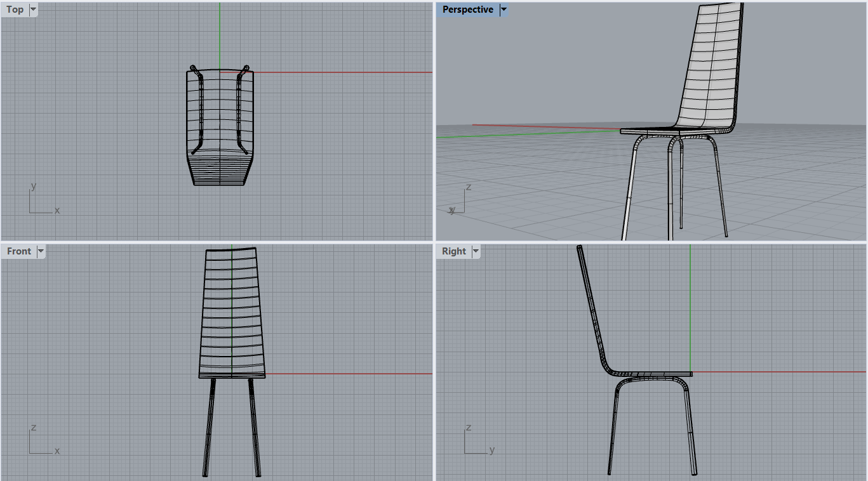Open the Front viewport dropdown arrow
The width and height of the screenshot is (868, 481).
41,251
